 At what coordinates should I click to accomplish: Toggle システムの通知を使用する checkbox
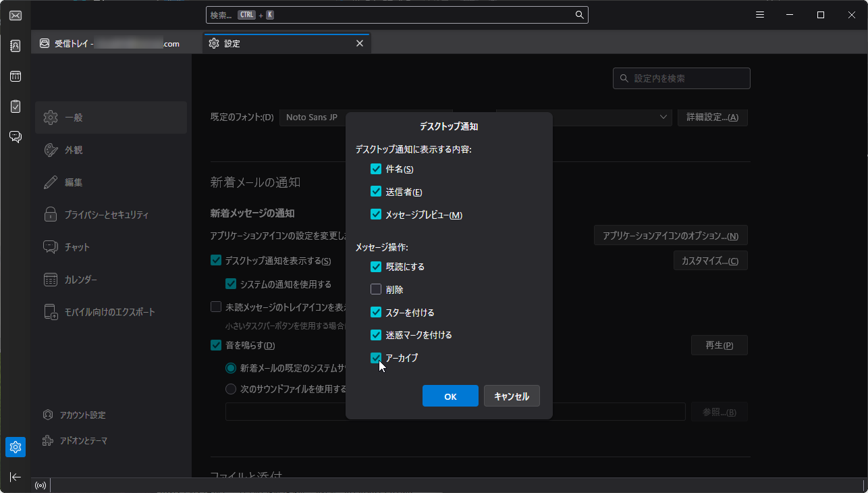pos(231,284)
